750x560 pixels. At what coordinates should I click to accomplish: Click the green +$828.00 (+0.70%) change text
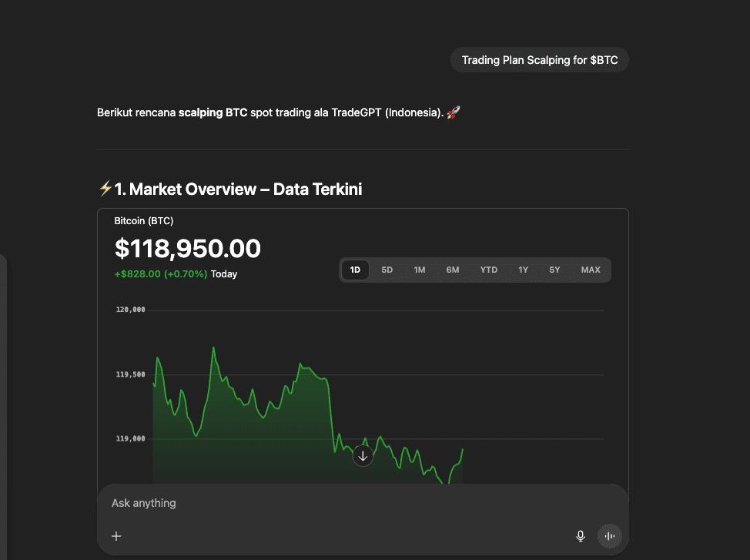coord(160,273)
